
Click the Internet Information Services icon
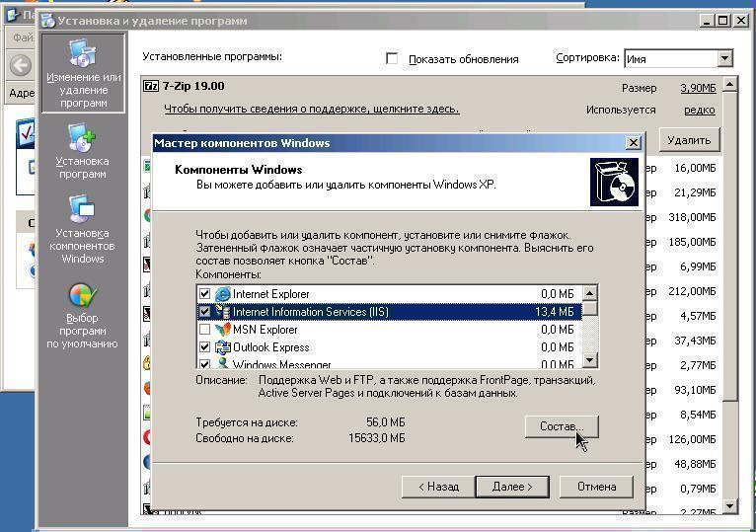click(223, 312)
